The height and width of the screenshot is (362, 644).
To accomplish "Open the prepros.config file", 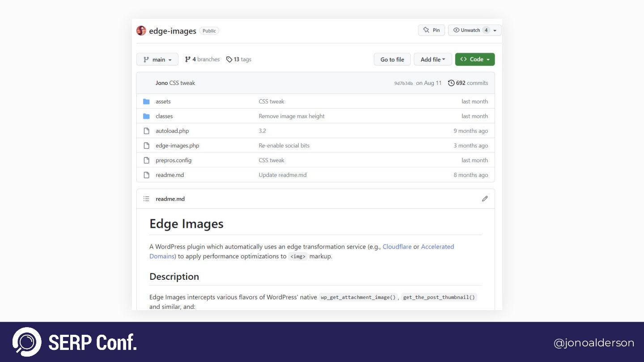I will click(x=174, y=160).
